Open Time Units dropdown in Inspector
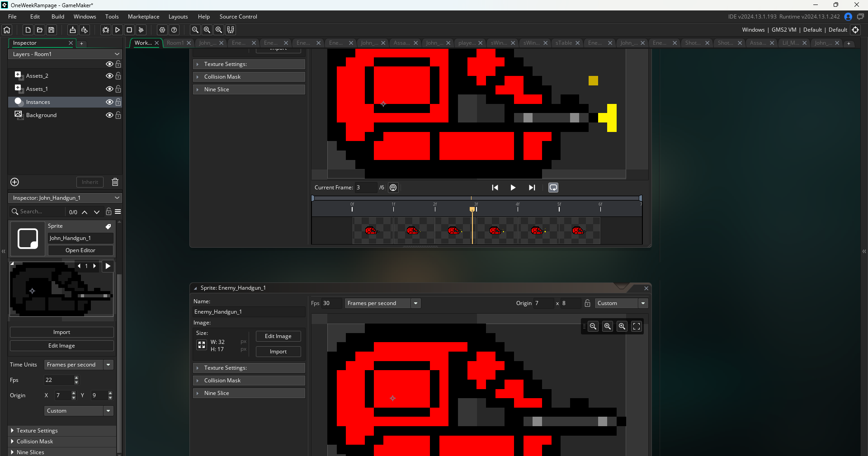This screenshot has height=456, width=868. [79, 365]
